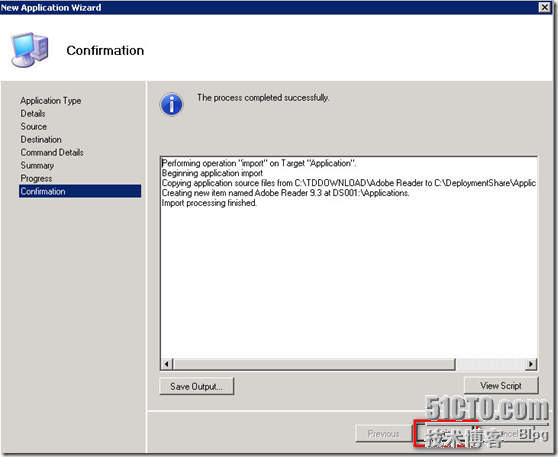This screenshot has width=558, height=457.
Task: Select the Destination step
Action: 41,140
